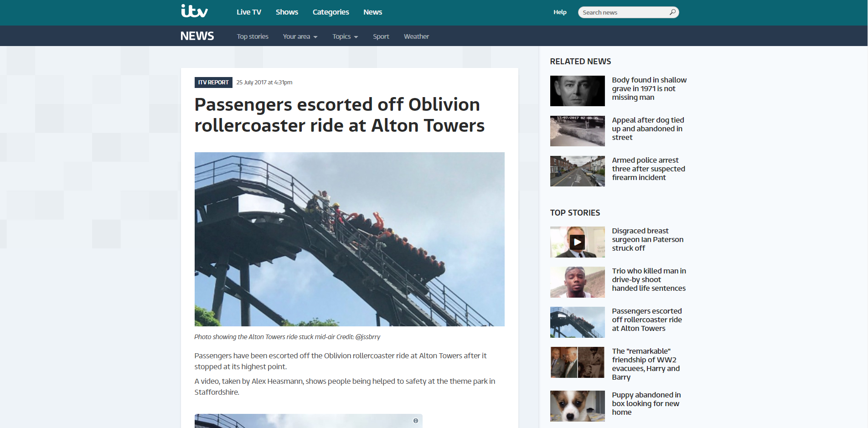Go to the Shows menu item

[x=287, y=12]
